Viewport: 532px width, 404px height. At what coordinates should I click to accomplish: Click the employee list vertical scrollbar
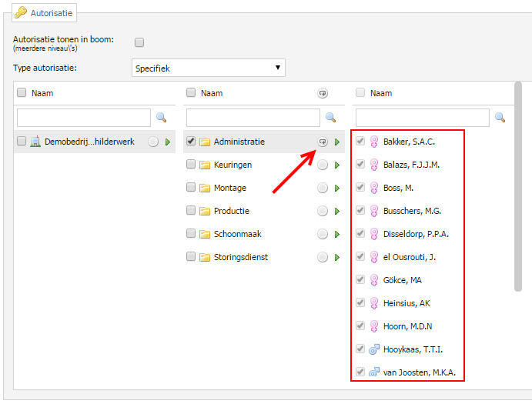[518, 185]
